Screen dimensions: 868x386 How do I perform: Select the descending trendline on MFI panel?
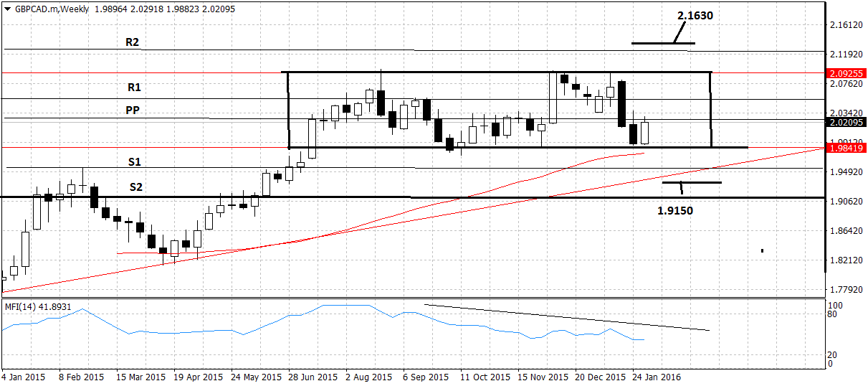pyautogui.click(x=566, y=317)
